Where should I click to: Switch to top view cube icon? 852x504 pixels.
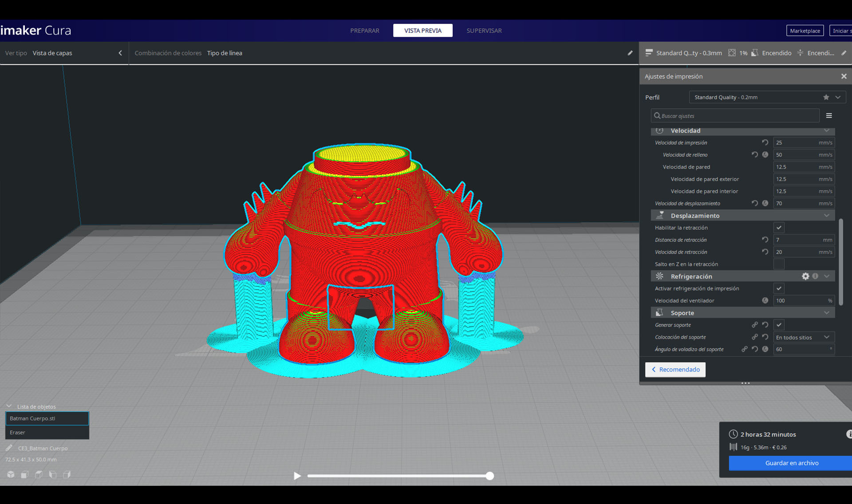(39, 474)
